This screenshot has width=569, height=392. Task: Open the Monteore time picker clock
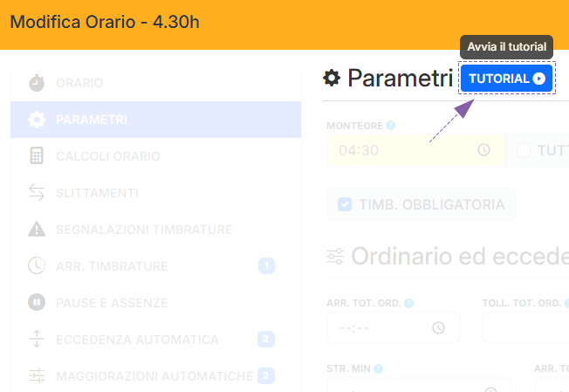pos(484,150)
